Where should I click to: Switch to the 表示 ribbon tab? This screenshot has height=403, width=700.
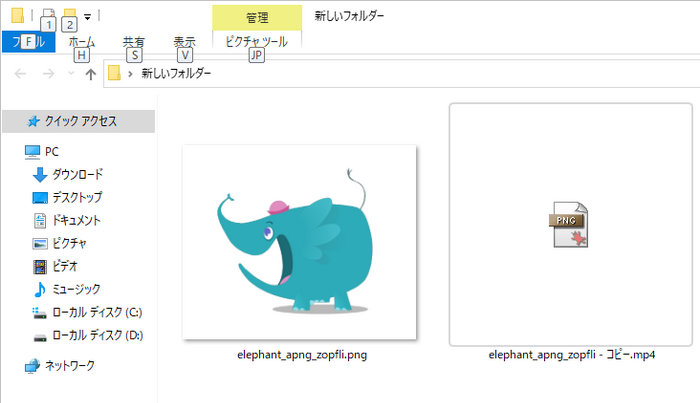click(x=184, y=42)
